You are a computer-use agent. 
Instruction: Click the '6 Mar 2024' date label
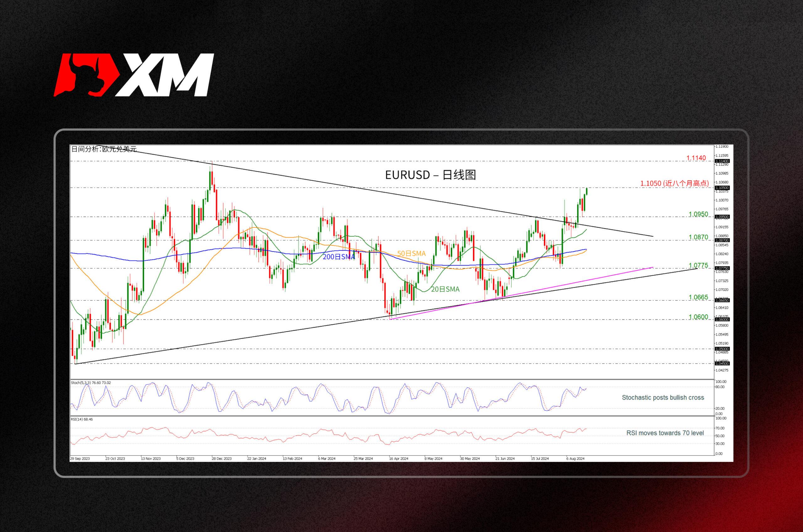pyautogui.click(x=327, y=459)
